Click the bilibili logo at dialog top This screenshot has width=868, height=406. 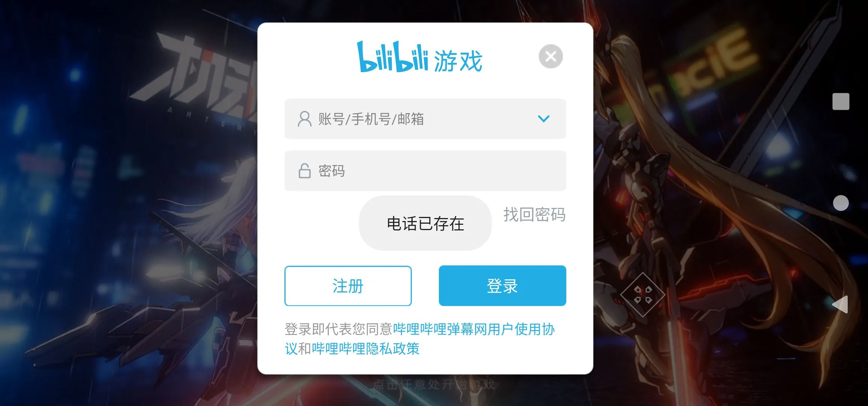coord(392,57)
